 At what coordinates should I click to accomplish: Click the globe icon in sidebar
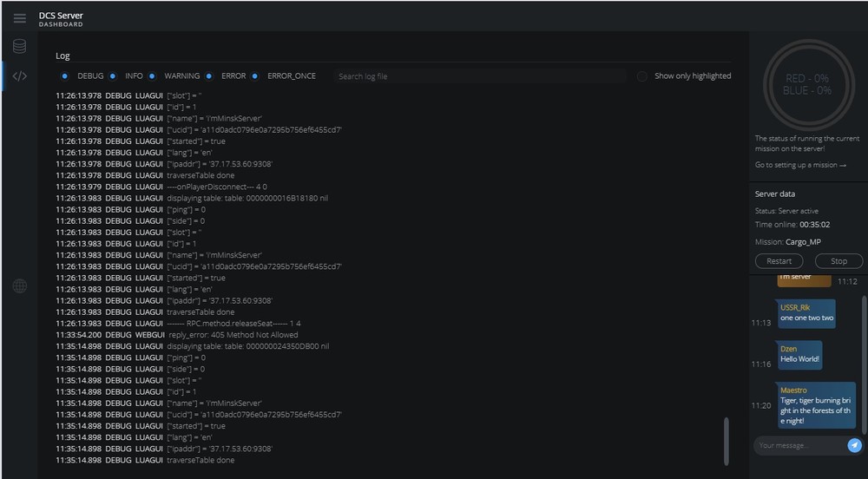coord(19,286)
